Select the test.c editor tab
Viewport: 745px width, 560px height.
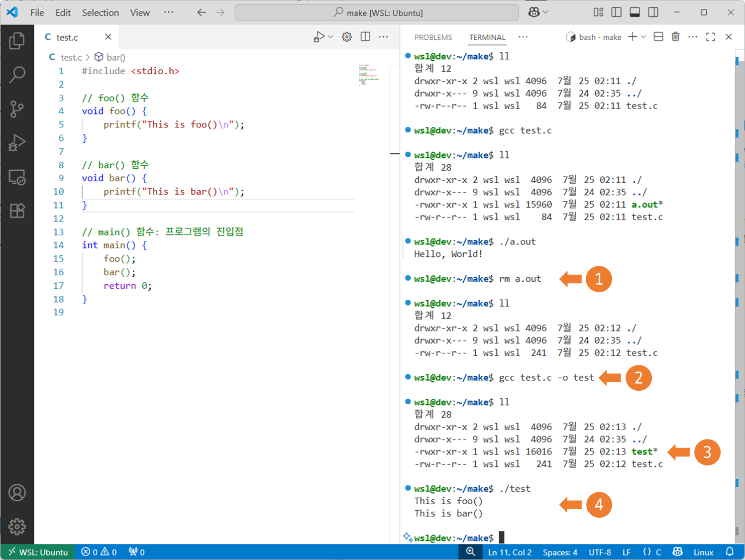[x=77, y=37]
